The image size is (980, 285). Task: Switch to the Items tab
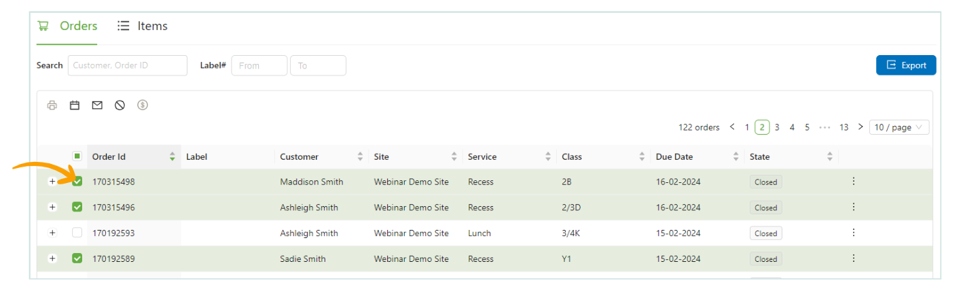[x=143, y=26]
